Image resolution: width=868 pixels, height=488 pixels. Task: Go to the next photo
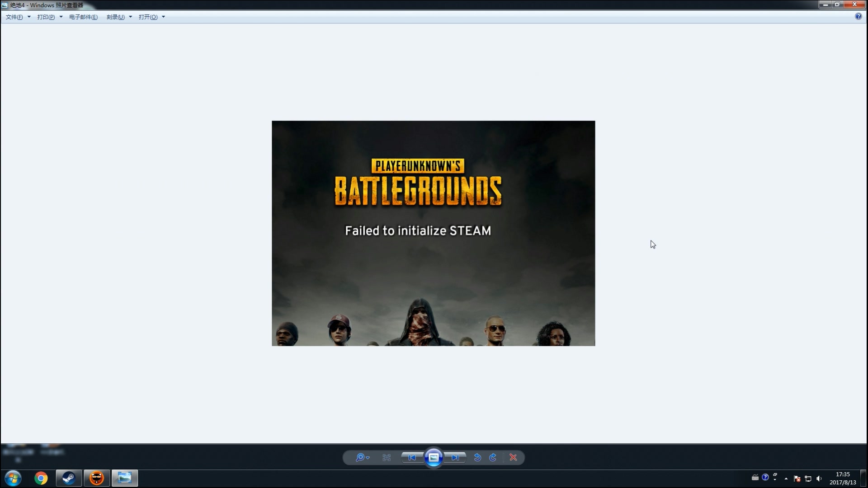tap(455, 458)
